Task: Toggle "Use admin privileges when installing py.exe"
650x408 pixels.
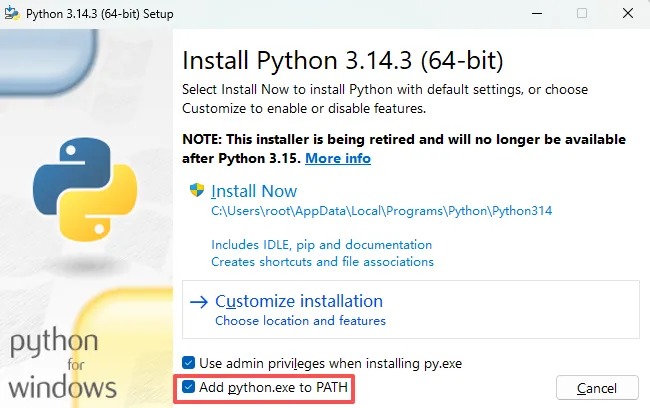Action: pyautogui.click(x=189, y=362)
